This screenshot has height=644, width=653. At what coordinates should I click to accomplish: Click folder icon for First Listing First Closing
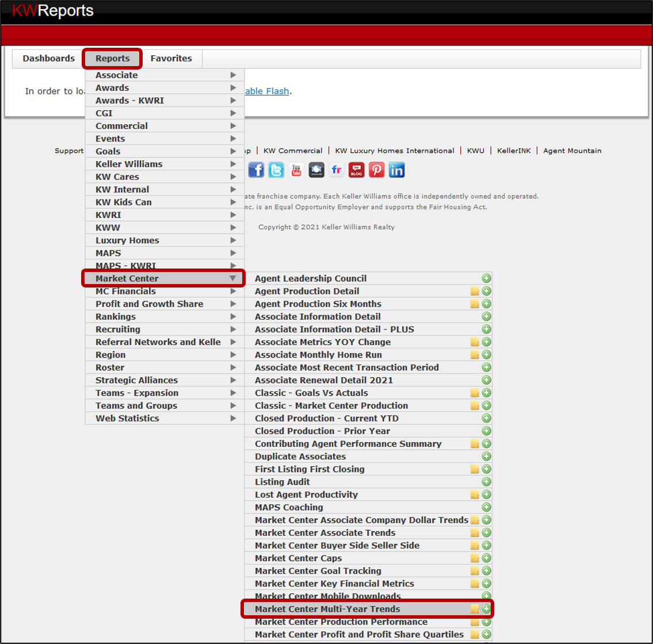474,469
